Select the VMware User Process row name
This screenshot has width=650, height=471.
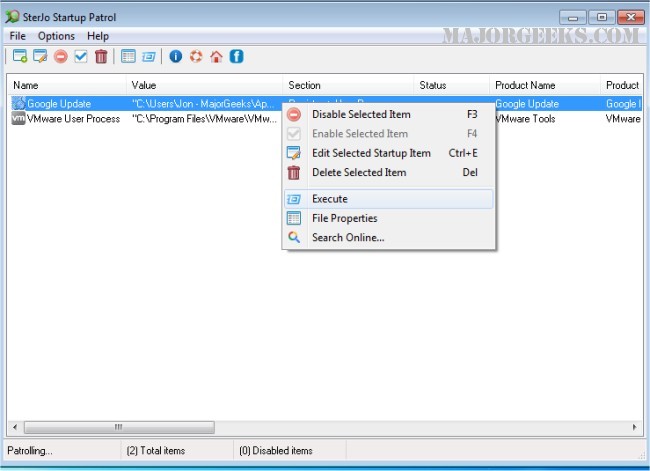[73, 119]
